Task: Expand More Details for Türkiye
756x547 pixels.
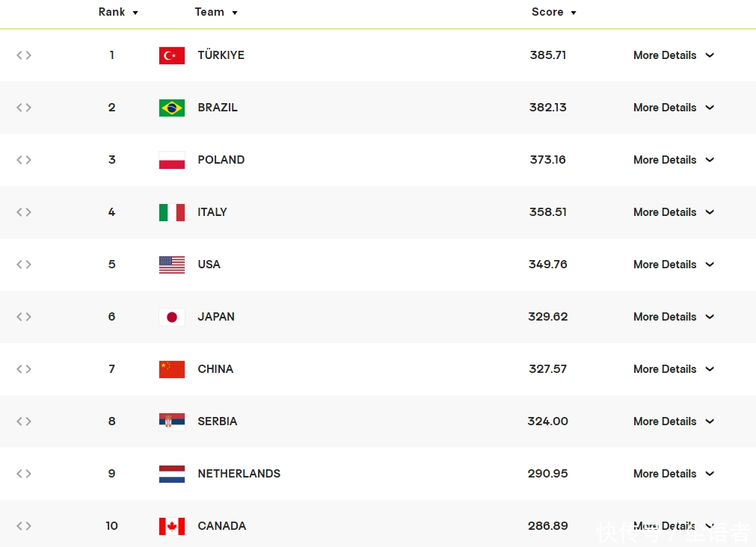Action: (x=673, y=55)
